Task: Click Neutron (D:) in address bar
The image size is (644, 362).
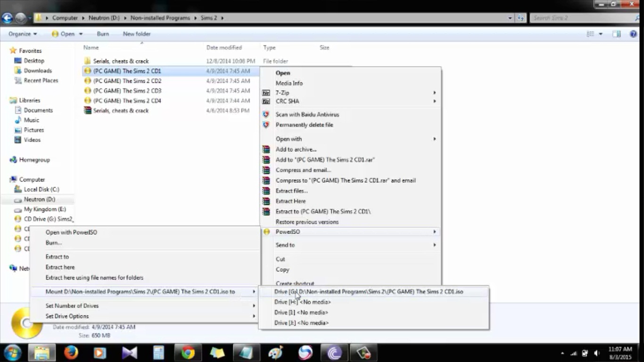Action: (x=104, y=18)
